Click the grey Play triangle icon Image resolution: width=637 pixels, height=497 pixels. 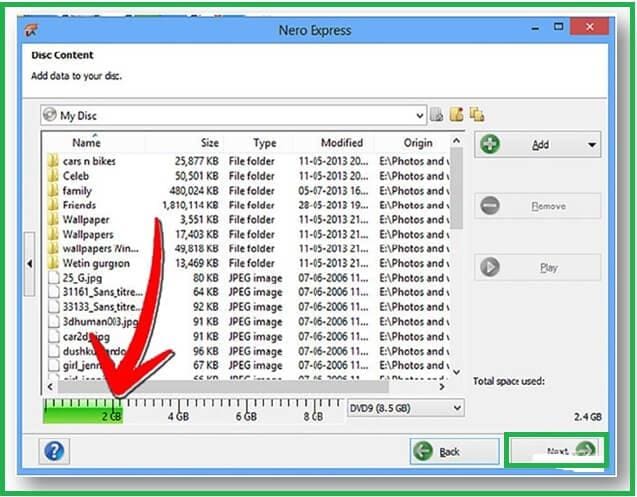pos(490,267)
